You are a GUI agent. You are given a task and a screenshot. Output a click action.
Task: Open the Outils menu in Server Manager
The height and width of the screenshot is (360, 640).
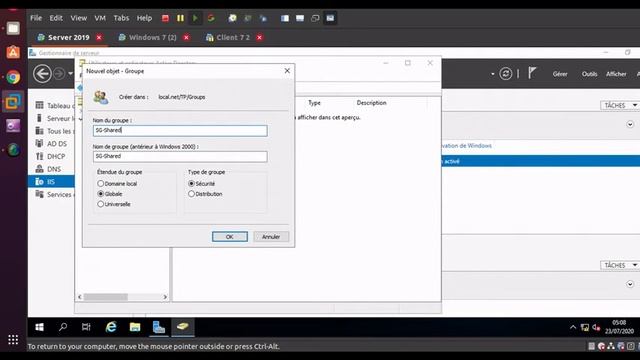coord(589,74)
